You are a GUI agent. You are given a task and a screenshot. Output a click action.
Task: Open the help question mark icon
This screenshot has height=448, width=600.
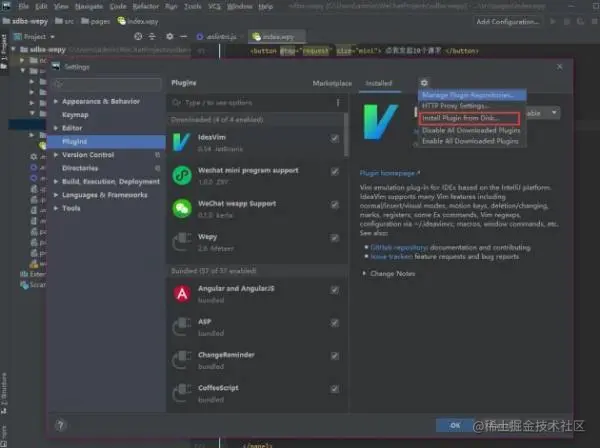click(x=60, y=425)
